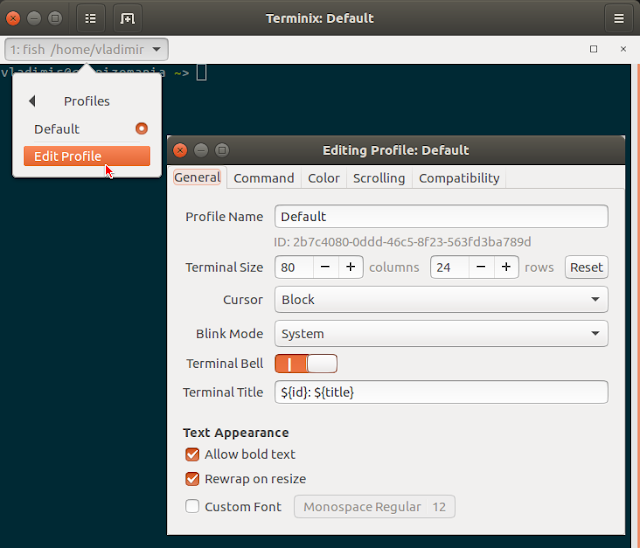Maximize the Editing Profile dialog
This screenshot has height=548, width=640.
[x=222, y=150]
